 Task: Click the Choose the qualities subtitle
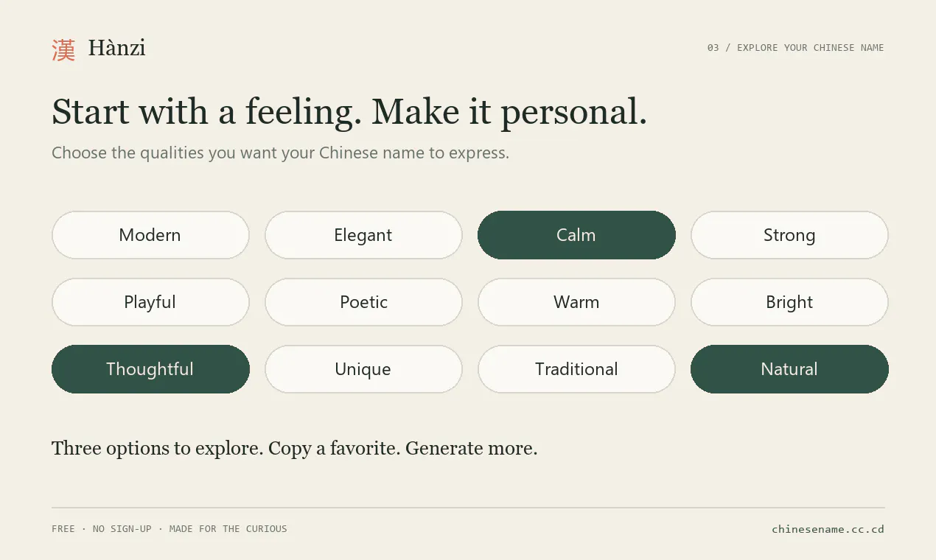[280, 153]
